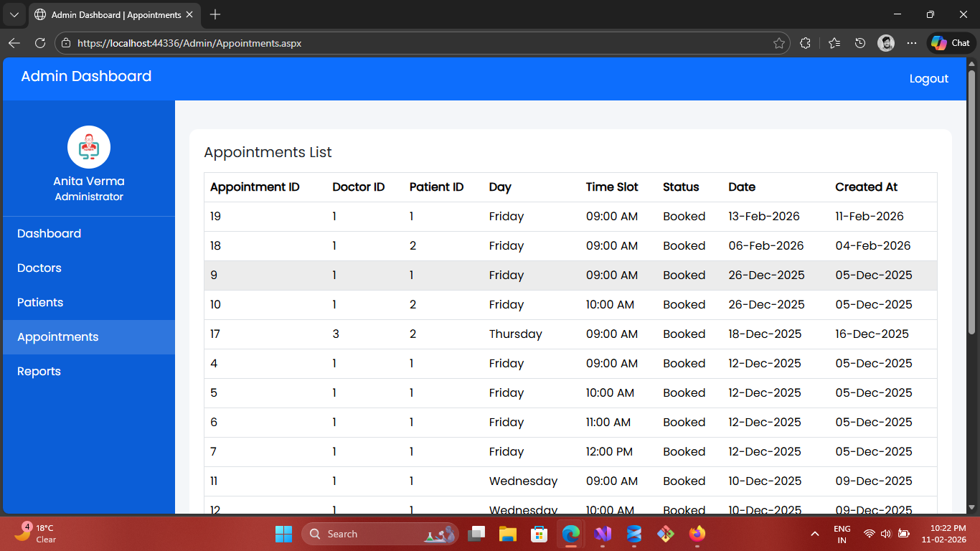Open a new browser tab
This screenshot has width=980, height=551.
coord(215,14)
